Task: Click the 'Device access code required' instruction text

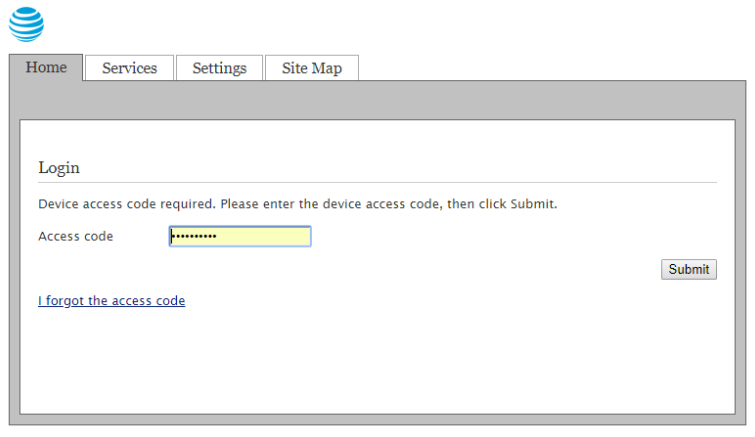Action: pos(298,204)
